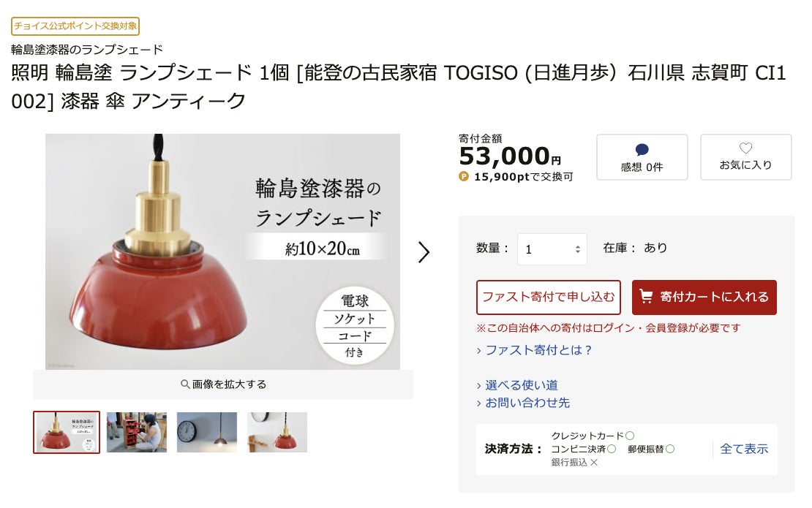Open the quantity 数量 selector
The height and width of the screenshot is (508, 812).
click(552, 249)
